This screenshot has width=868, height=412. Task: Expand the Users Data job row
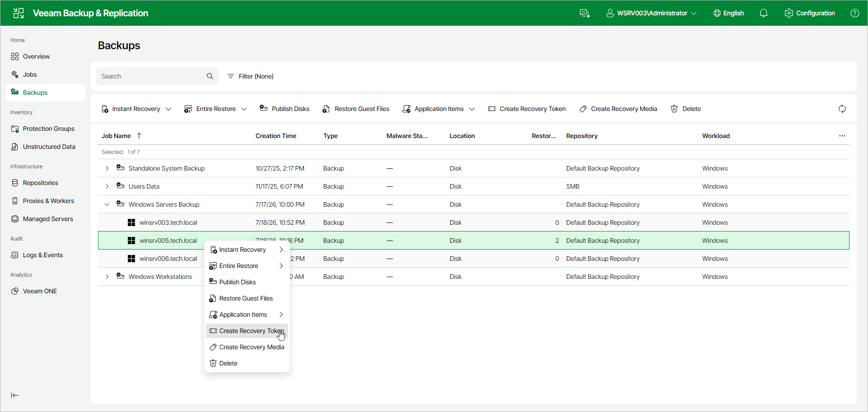107,186
